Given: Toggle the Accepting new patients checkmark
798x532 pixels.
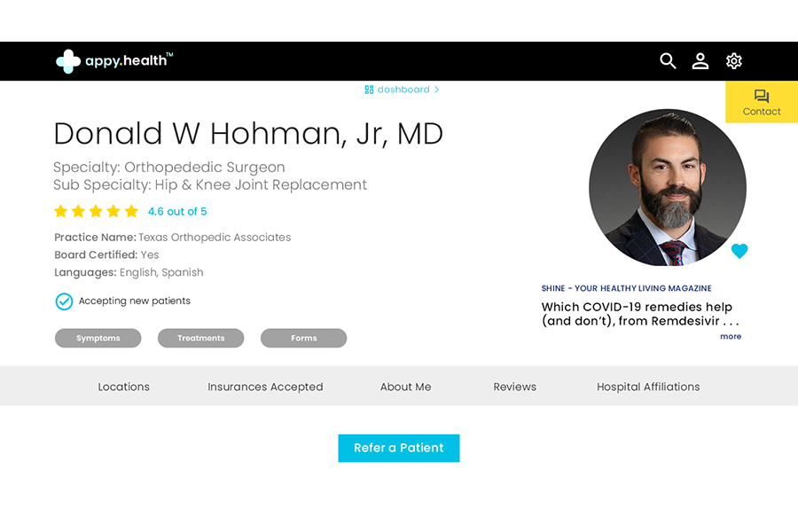Looking at the screenshot, I should (x=64, y=301).
